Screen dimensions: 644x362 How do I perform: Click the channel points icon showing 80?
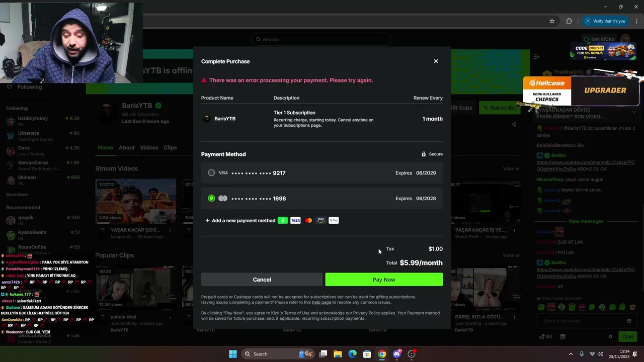(545, 337)
